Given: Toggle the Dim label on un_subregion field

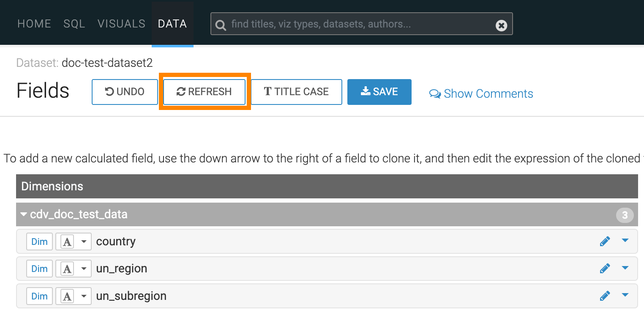Looking at the screenshot, I should pyautogui.click(x=40, y=296).
